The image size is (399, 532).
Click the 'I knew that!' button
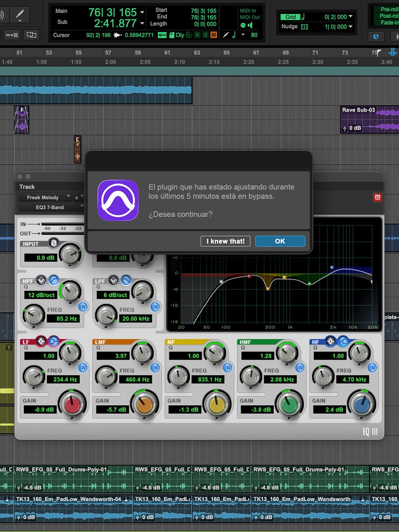(226, 241)
